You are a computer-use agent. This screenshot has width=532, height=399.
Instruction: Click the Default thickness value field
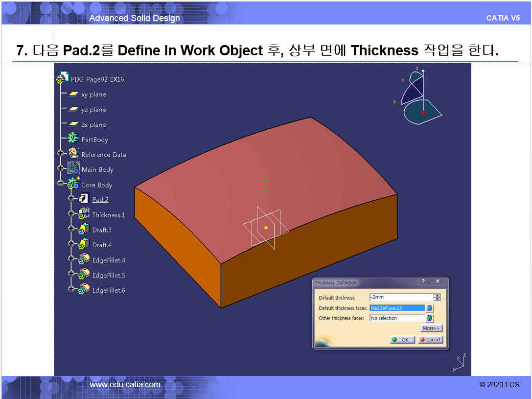pyautogui.click(x=401, y=297)
